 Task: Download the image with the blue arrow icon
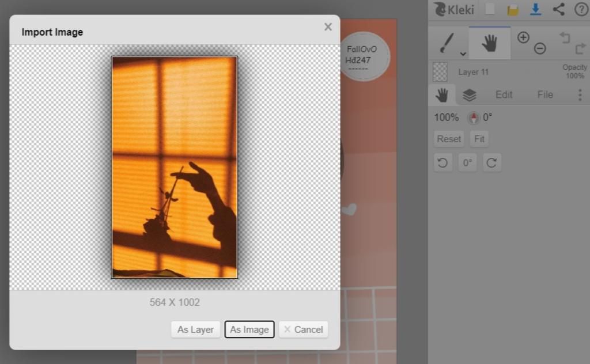click(x=535, y=9)
